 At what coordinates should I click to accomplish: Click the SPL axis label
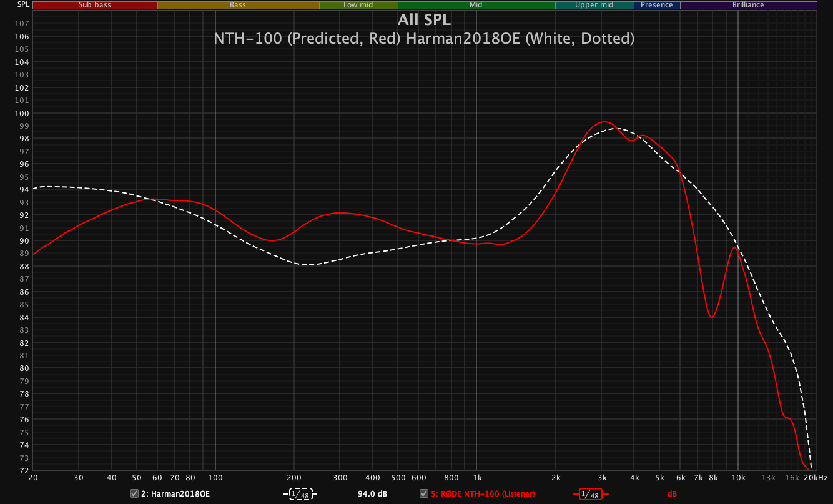coord(23,4)
